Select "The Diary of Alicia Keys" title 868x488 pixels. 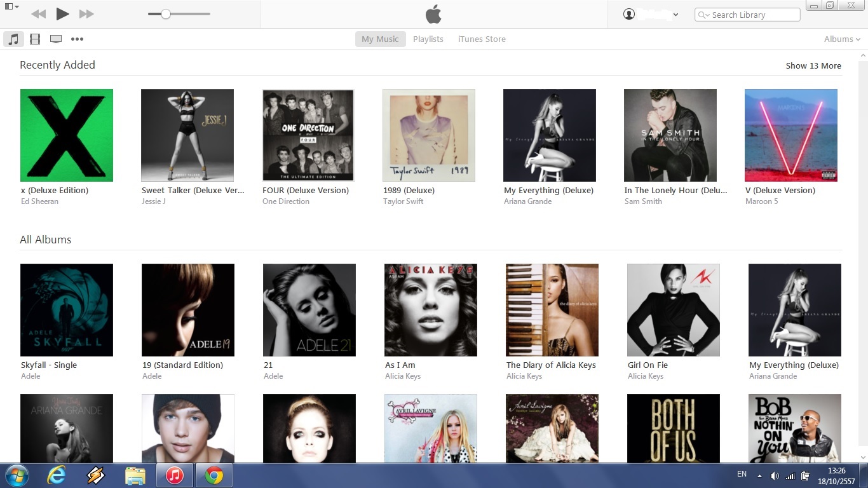click(x=551, y=365)
